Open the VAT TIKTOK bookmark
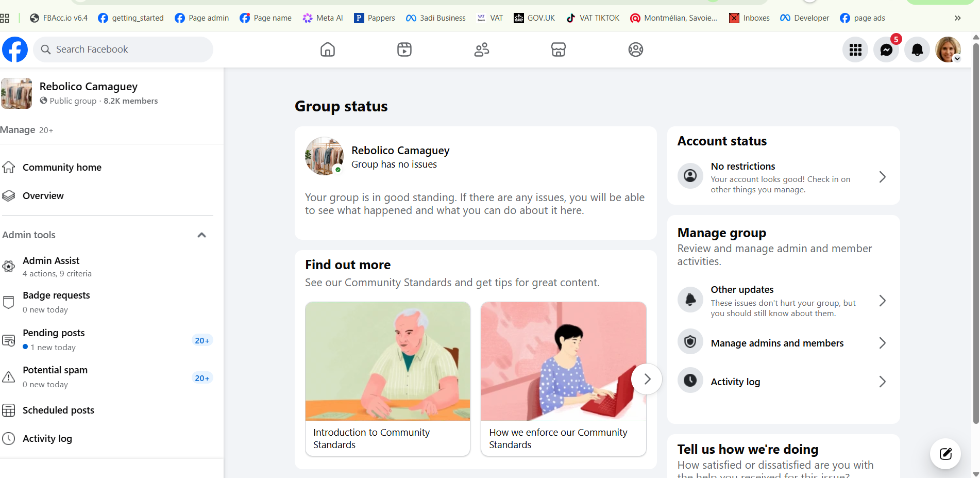 tap(593, 18)
